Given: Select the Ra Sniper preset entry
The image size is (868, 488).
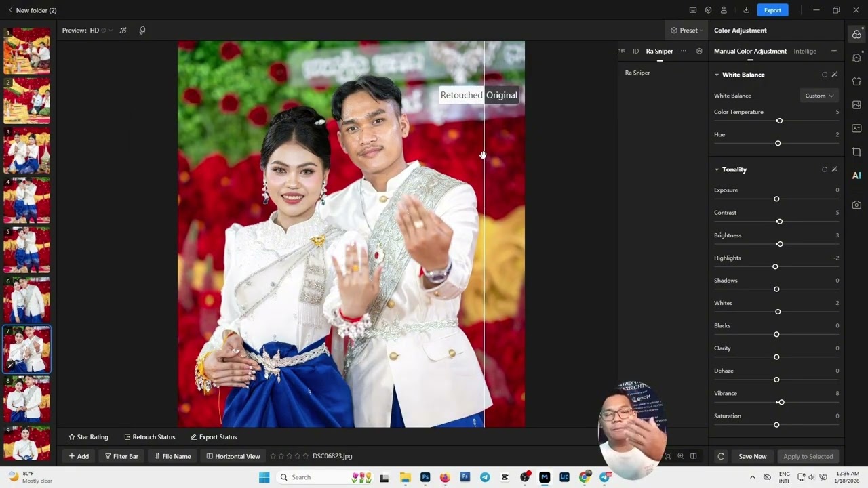Looking at the screenshot, I should (x=637, y=73).
